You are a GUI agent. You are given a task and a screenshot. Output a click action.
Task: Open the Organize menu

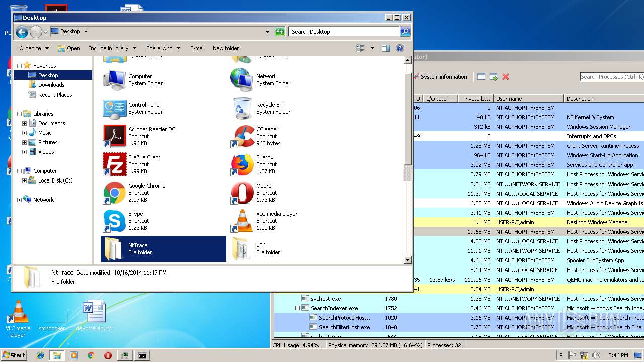[x=34, y=48]
